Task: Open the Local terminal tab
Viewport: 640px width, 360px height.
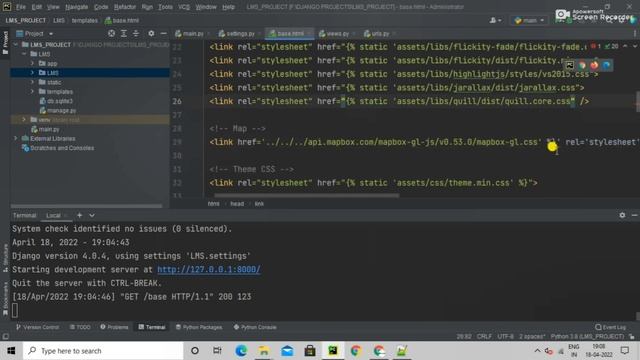Action: click(x=53, y=216)
